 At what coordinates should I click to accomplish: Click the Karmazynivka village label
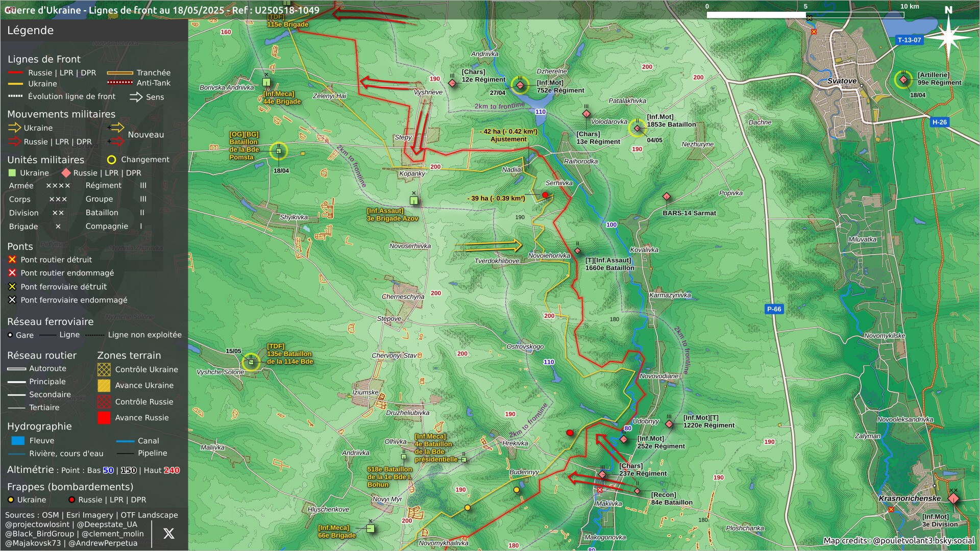(670, 295)
